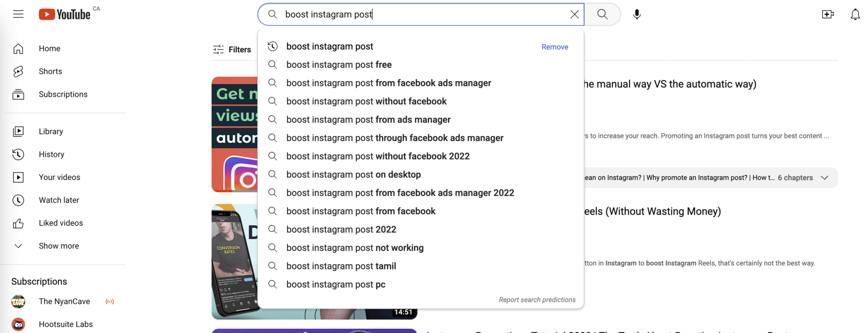This screenshot has width=868, height=333.
Task: Select 'boost instagram post without facebook 2022'
Action: click(x=420, y=156)
